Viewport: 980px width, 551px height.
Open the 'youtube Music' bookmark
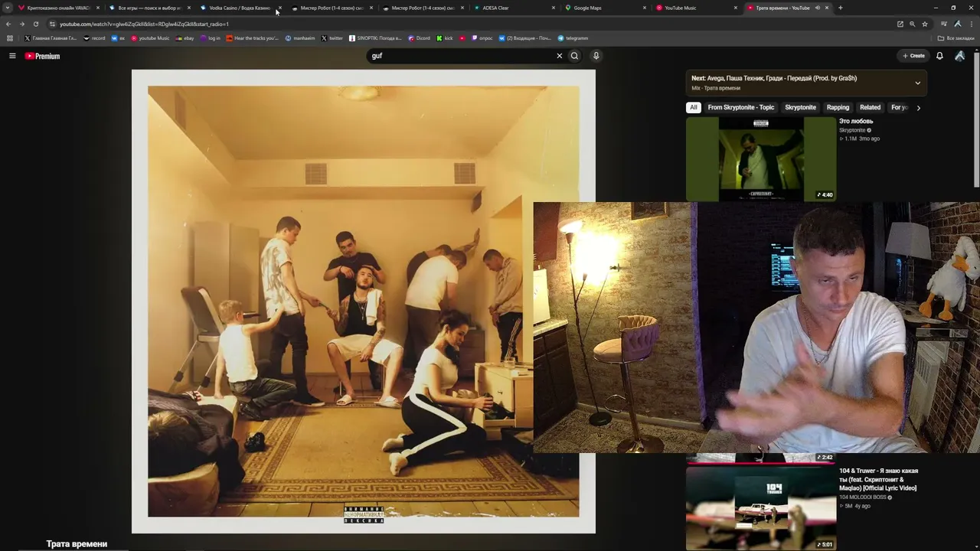click(150, 38)
